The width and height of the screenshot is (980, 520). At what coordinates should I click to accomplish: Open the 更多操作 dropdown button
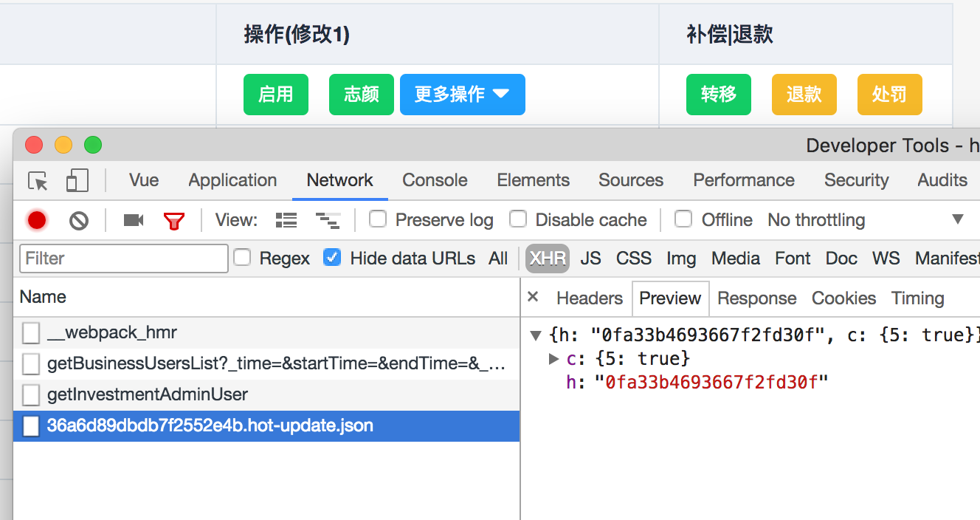pyautogui.click(x=463, y=95)
